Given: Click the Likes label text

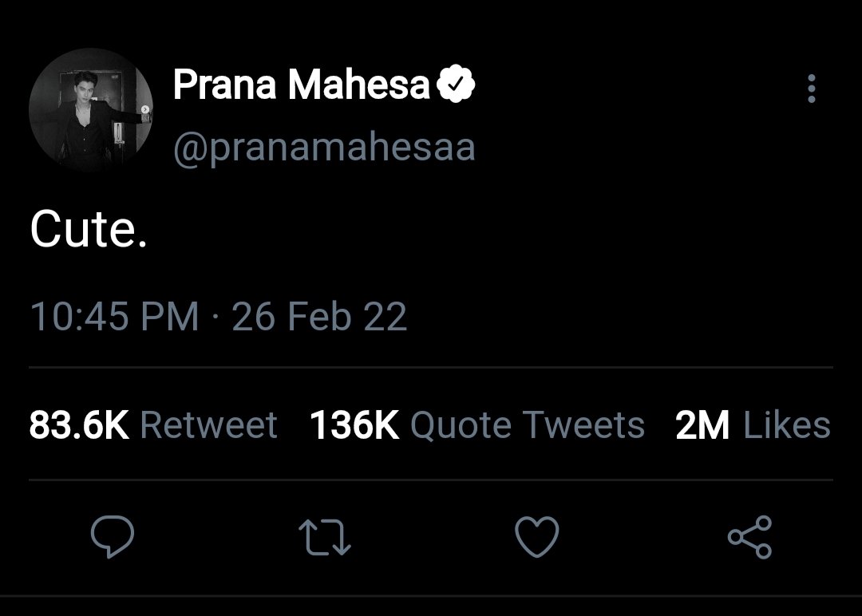Looking at the screenshot, I should pos(787,424).
